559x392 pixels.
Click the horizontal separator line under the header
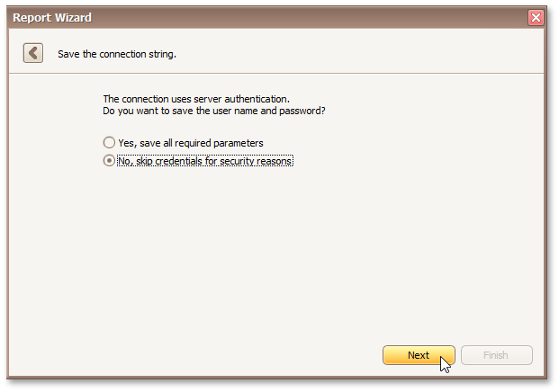point(279,73)
